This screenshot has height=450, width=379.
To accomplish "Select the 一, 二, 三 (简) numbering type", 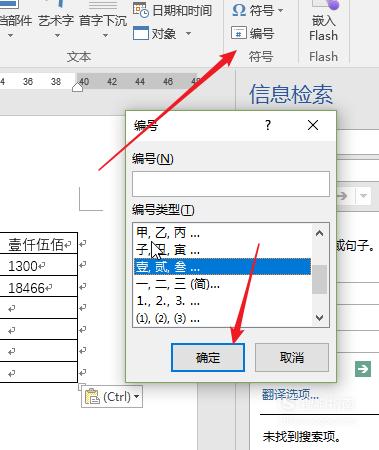I will [x=222, y=284].
